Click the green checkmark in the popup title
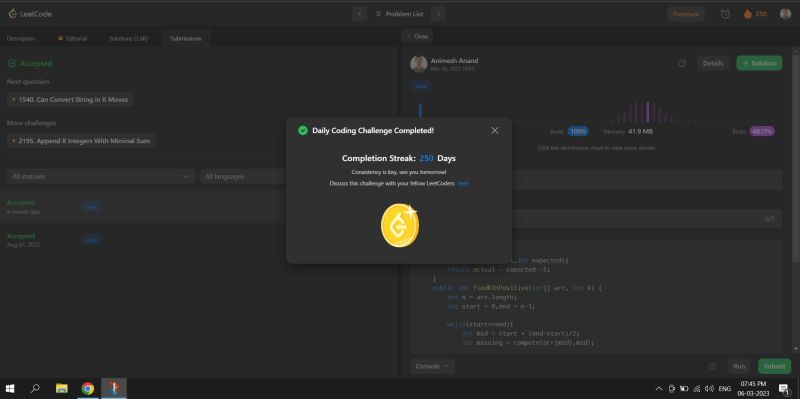Image resolution: width=800 pixels, height=399 pixels. (303, 131)
